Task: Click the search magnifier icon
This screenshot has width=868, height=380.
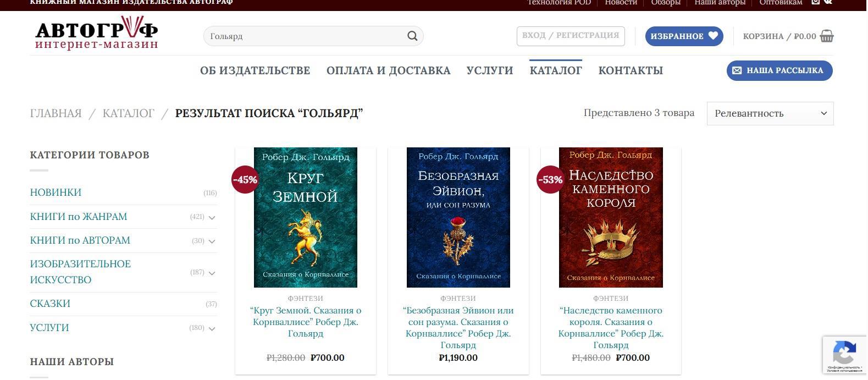Action: coord(412,36)
